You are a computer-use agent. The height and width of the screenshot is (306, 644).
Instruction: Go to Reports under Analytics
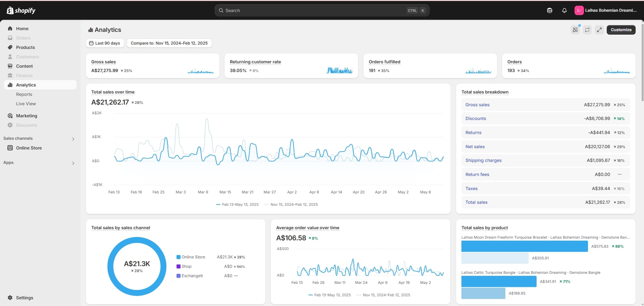coord(24,94)
